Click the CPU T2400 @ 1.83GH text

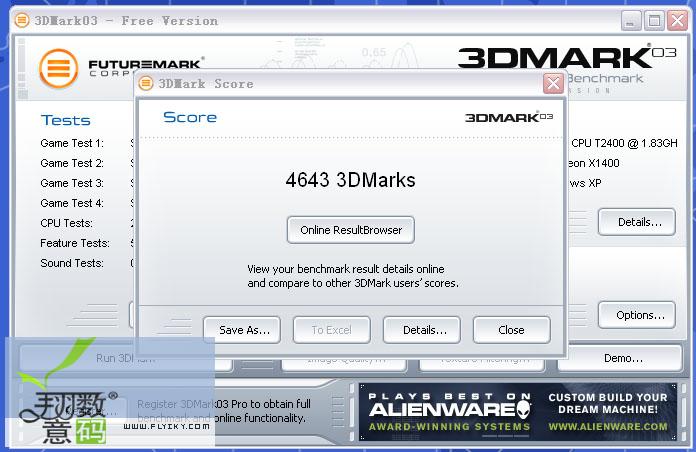(x=624, y=143)
